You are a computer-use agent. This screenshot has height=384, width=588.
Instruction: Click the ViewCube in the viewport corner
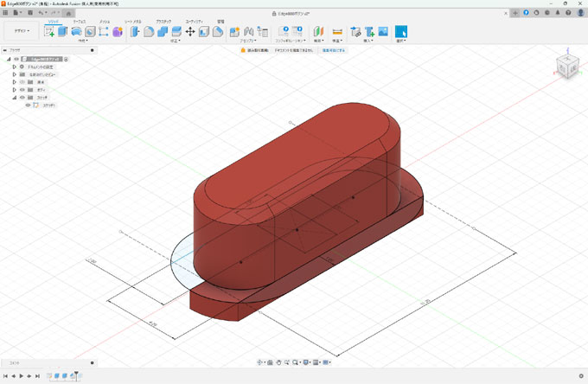tap(568, 67)
